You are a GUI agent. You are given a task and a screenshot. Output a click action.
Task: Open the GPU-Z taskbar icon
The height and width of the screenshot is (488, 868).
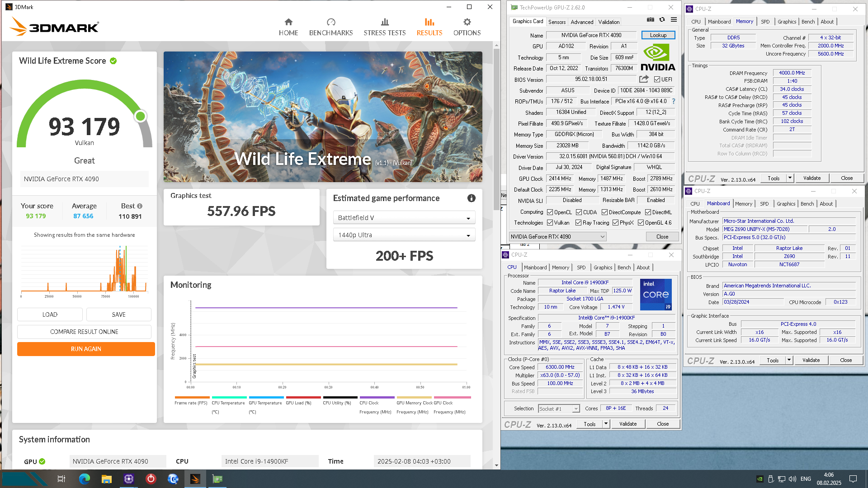pyautogui.click(x=217, y=479)
